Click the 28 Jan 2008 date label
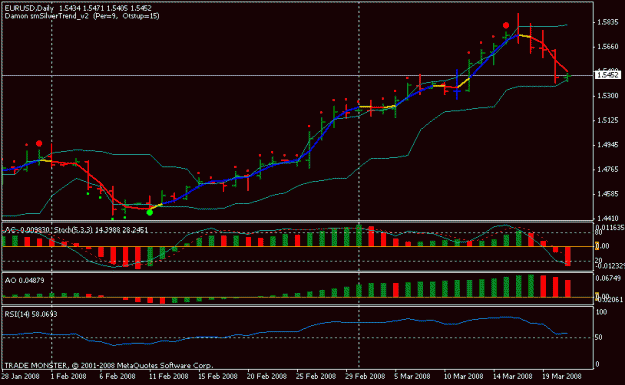This screenshot has width=625, height=385. point(20,376)
